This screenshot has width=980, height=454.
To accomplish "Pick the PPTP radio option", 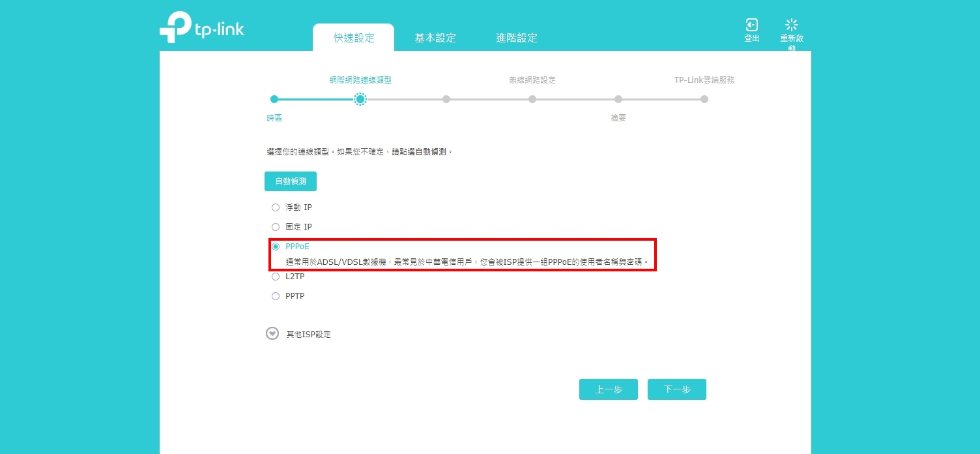I will 275,296.
